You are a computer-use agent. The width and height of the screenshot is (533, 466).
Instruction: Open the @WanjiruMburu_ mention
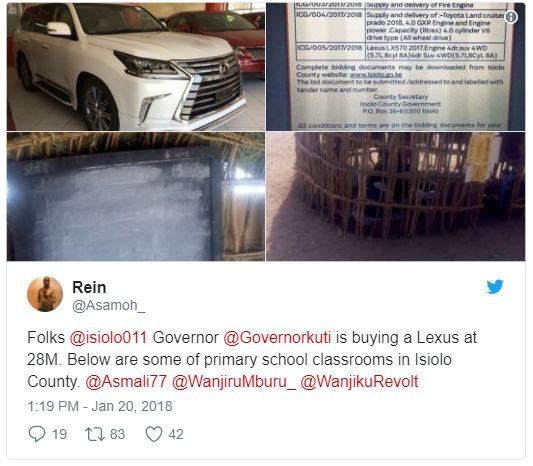point(234,381)
